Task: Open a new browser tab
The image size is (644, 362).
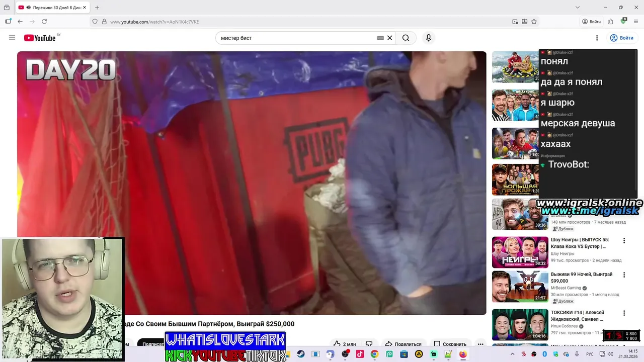Action: (97, 8)
